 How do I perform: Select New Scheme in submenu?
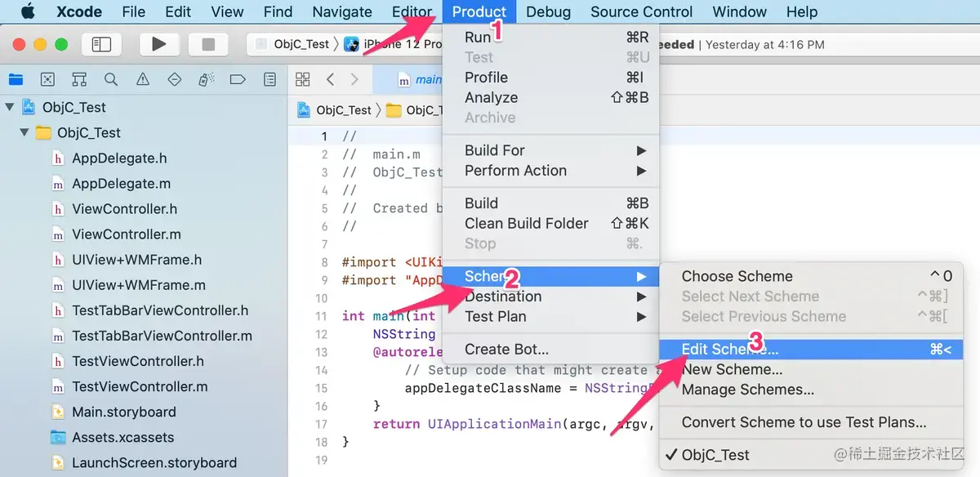pyautogui.click(x=811, y=369)
